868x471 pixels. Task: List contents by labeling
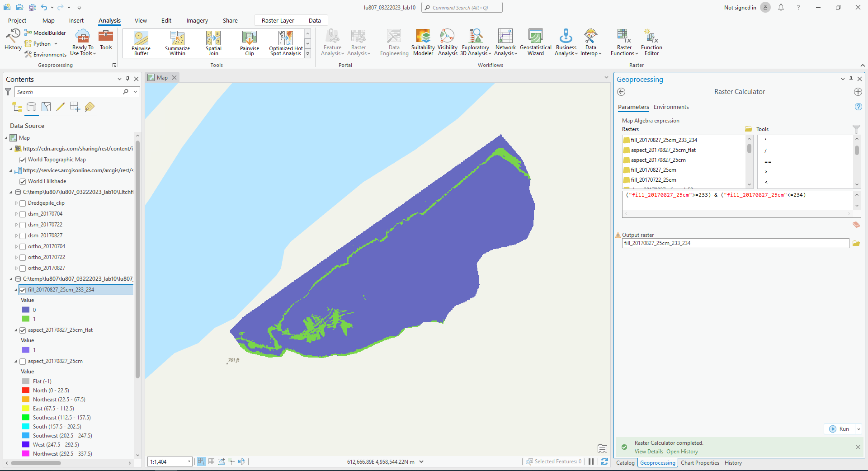tap(90, 107)
